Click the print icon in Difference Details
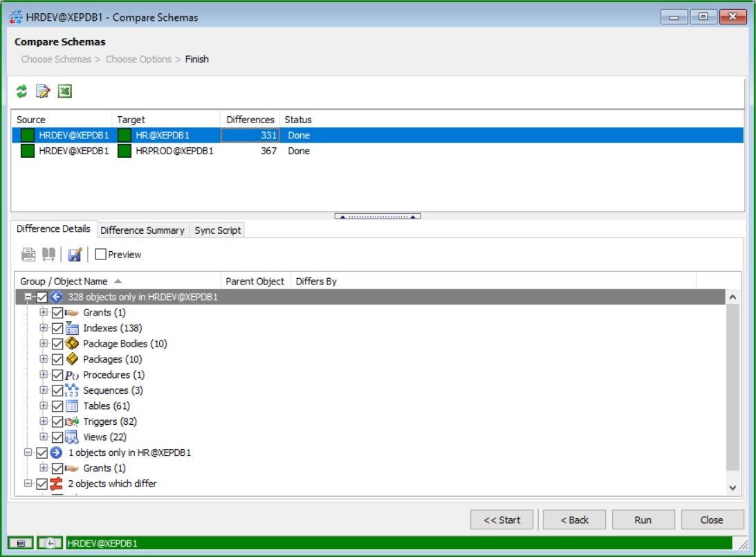 (28, 254)
